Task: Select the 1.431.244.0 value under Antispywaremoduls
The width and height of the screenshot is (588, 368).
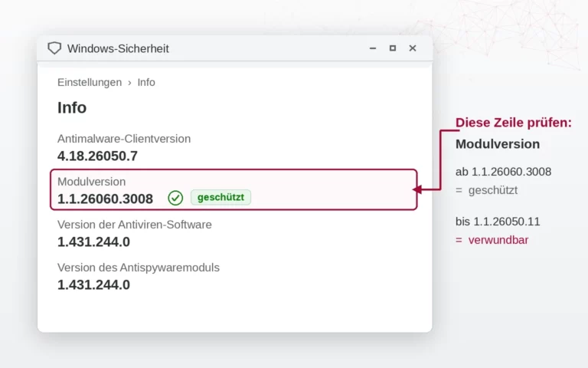Action: (x=93, y=284)
